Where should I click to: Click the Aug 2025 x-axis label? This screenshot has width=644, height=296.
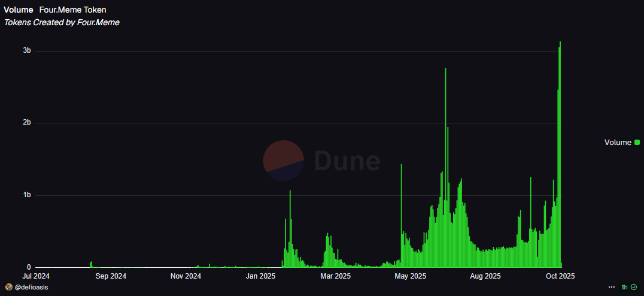click(485, 276)
